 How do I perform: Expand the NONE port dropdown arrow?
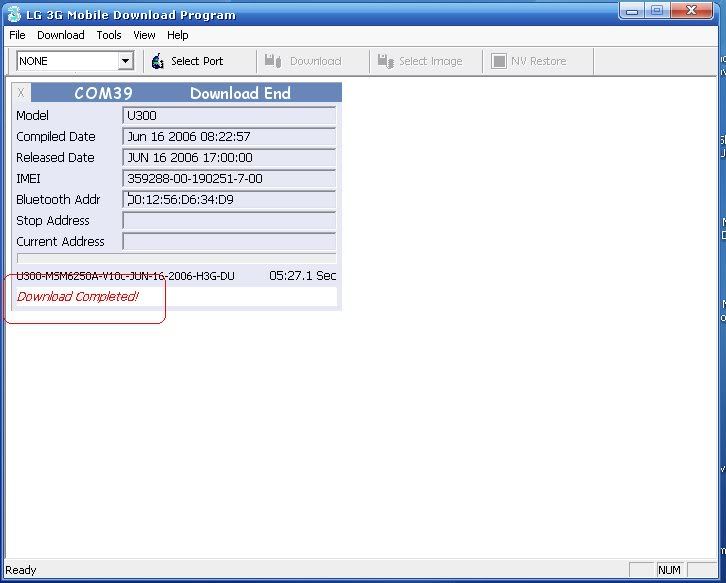click(x=125, y=61)
